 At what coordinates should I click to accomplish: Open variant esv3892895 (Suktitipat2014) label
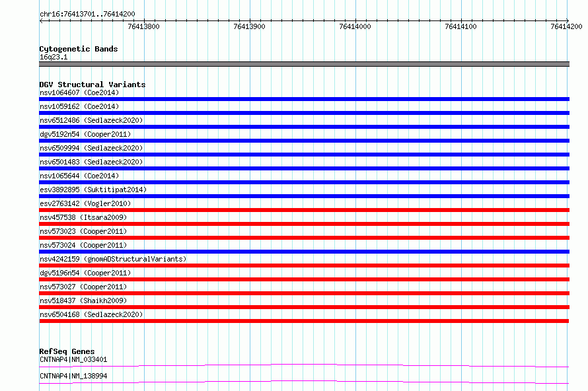coord(93,190)
